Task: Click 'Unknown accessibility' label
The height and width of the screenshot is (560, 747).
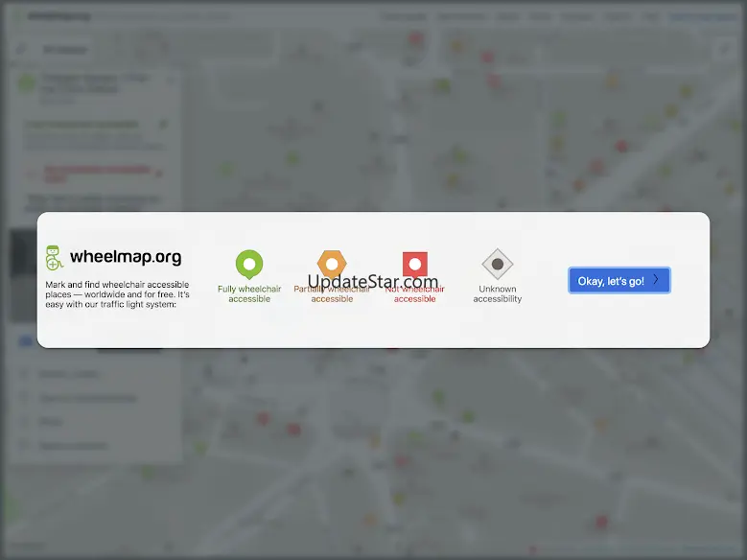Action: pos(498,293)
